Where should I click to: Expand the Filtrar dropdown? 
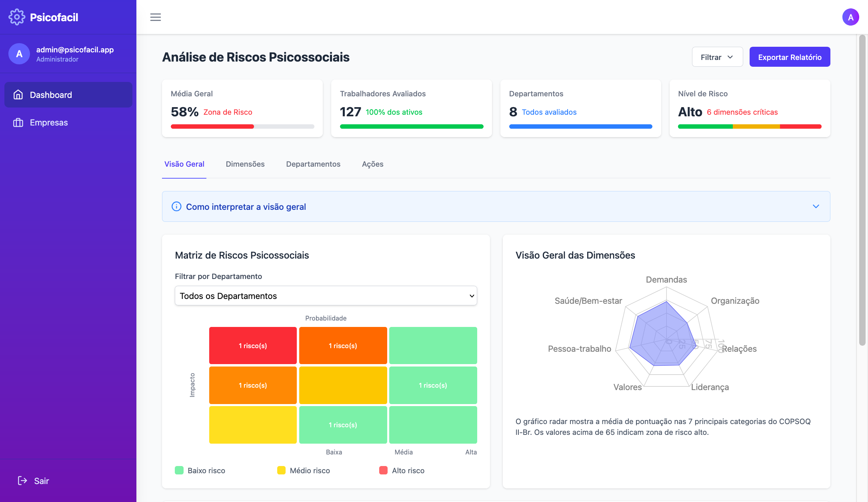[x=717, y=57]
